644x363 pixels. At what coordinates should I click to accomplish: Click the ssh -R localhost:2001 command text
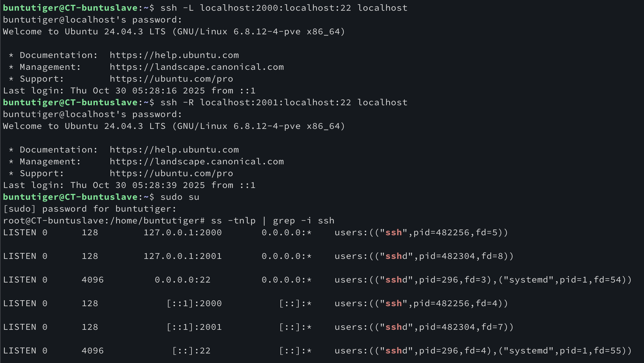click(x=283, y=102)
